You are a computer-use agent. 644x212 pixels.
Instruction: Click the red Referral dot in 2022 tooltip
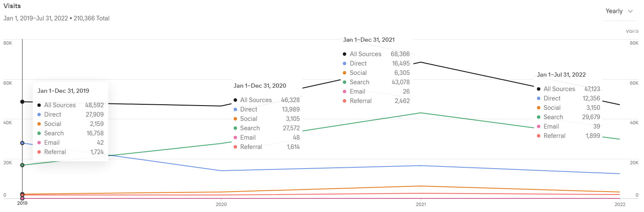tap(539, 136)
